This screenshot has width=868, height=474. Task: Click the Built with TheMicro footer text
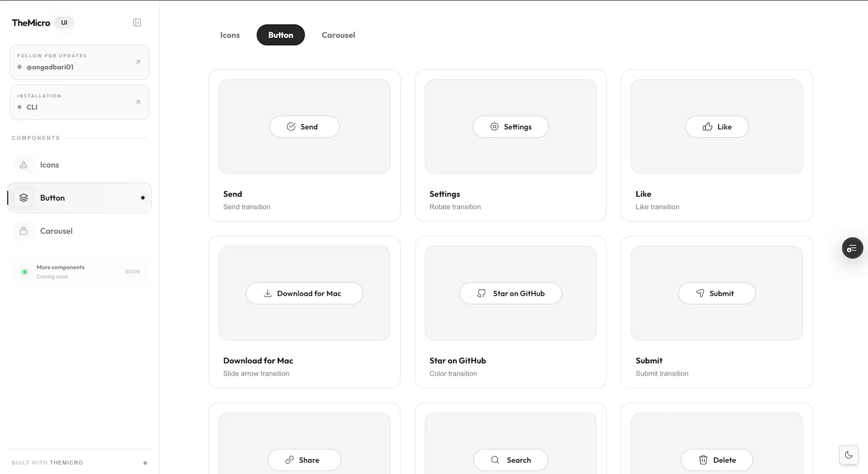[x=47, y=463]
